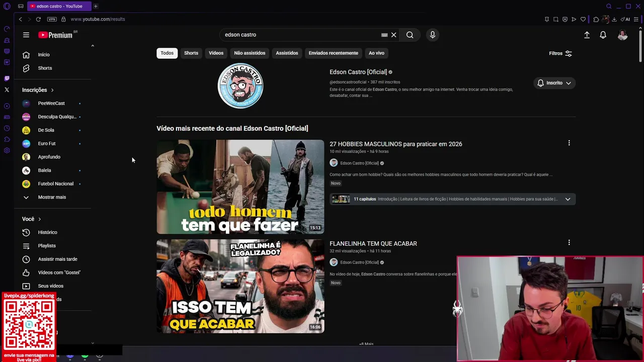Click the pin icon in browser toolbar
Screen dimensions: 644x362
coord(547,19)
